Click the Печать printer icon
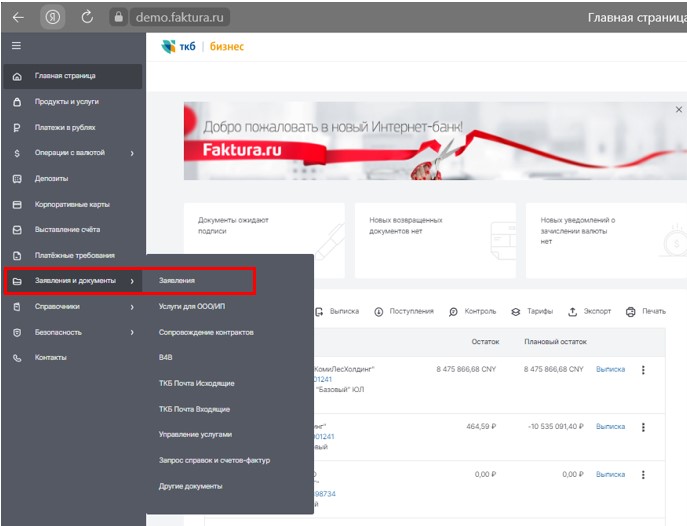The image size is (687, 526). pos(630,312)
